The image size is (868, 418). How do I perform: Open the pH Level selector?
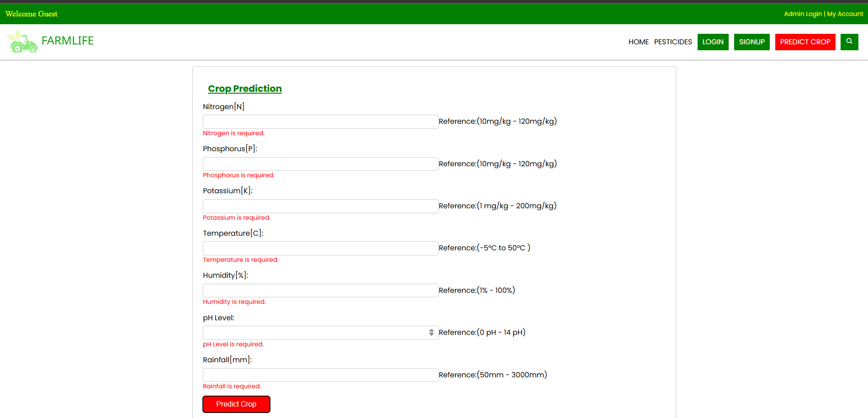[315, 333]
